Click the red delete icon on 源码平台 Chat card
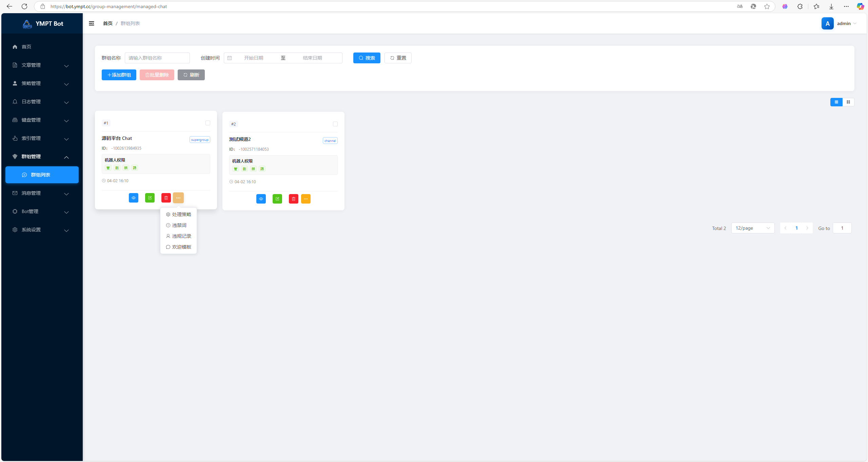The height and width of the screenshot is (462, 868). point(166,198)
